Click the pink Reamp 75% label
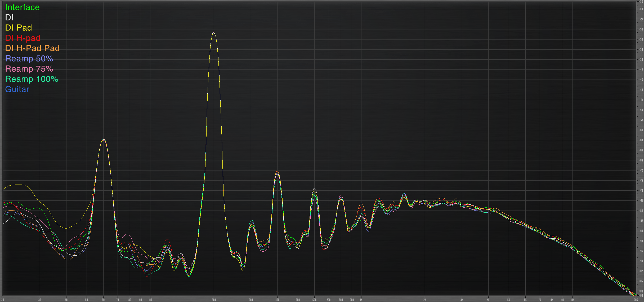644x302 pixels. tap(29, 69)
